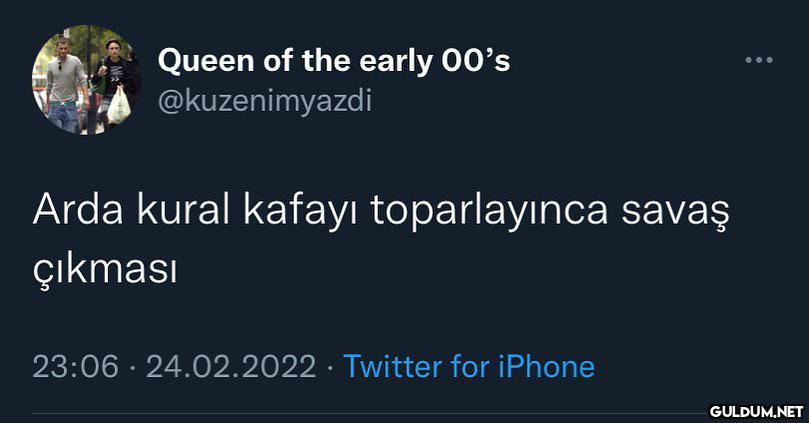Click the 00's part of the display name
The image size is (809, 423).
tap(476, 61)
